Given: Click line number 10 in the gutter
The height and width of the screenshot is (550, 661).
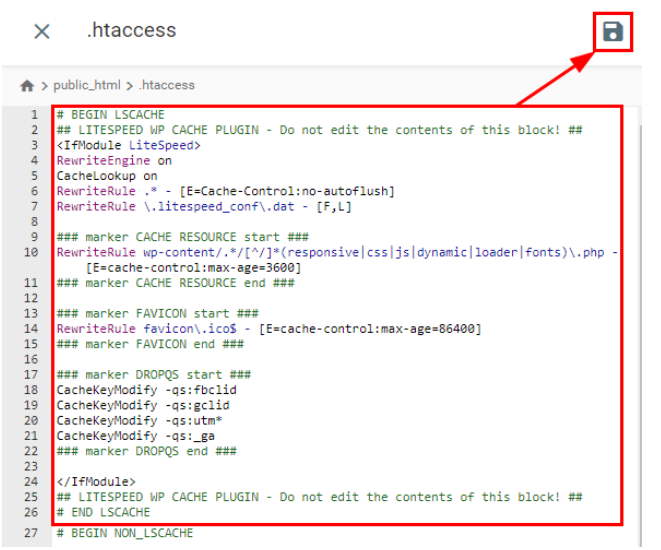Looking at the screenshot, I should [x=31, y=252].
